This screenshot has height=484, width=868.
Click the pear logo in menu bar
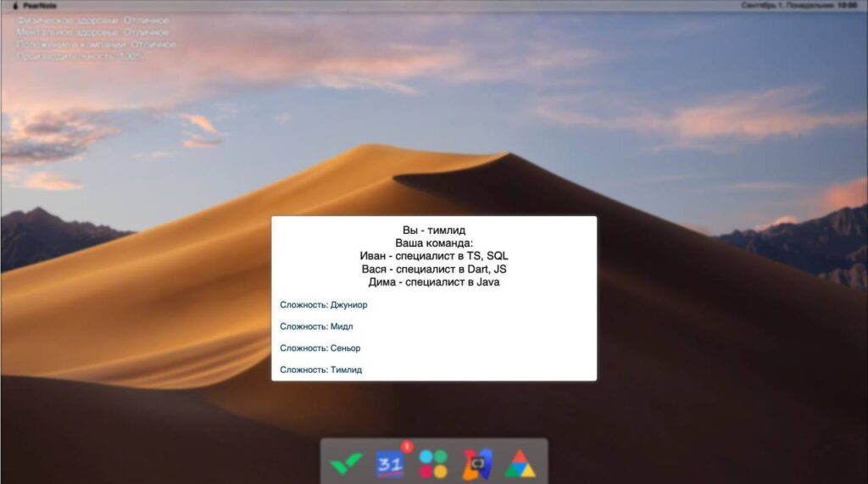14,5
